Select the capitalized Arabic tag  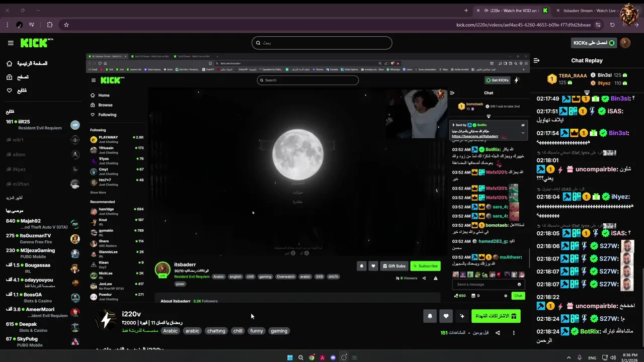(x=171, y=331)
